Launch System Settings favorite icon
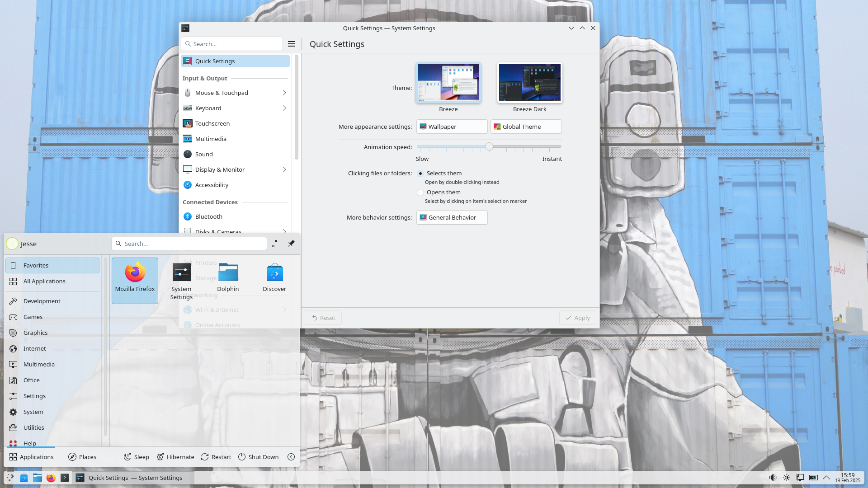 (181, 280)
